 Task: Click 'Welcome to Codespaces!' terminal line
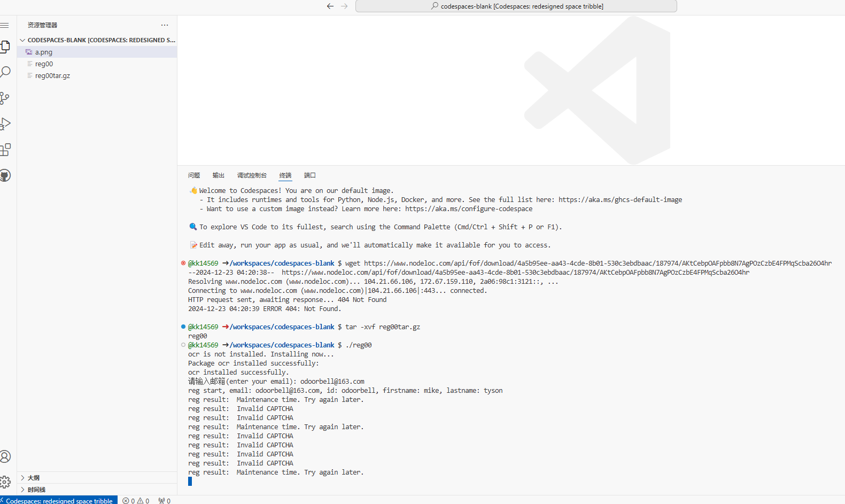tap(291, 191)
